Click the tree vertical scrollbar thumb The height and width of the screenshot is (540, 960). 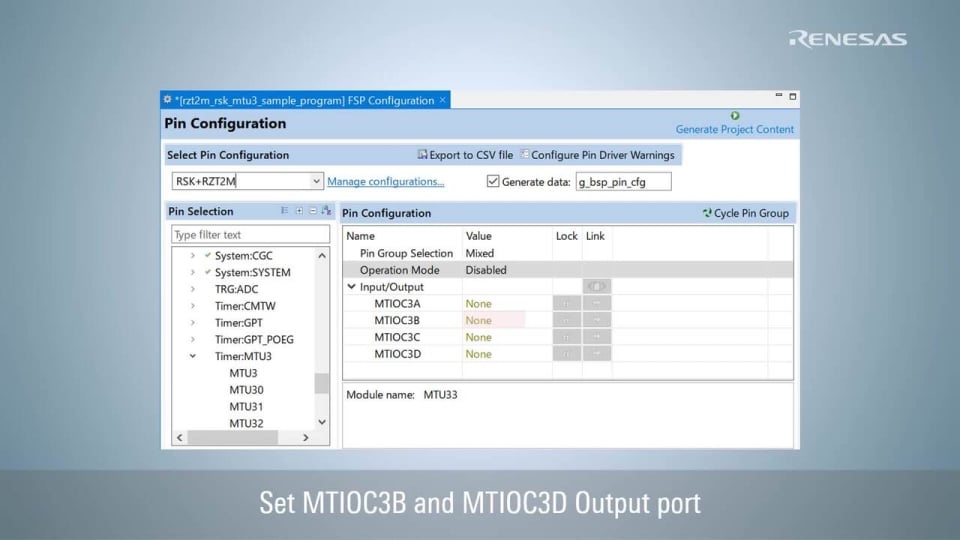tap(322, 383)
